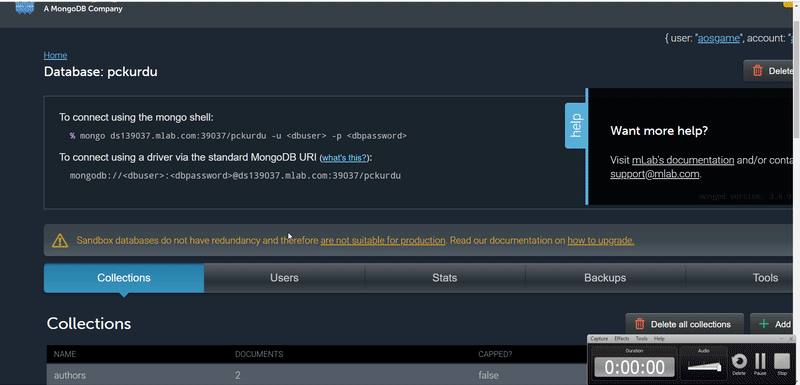The image size is (800, 385).
Task: Click the mLab logo icon
Action: (x=25, y=8)
